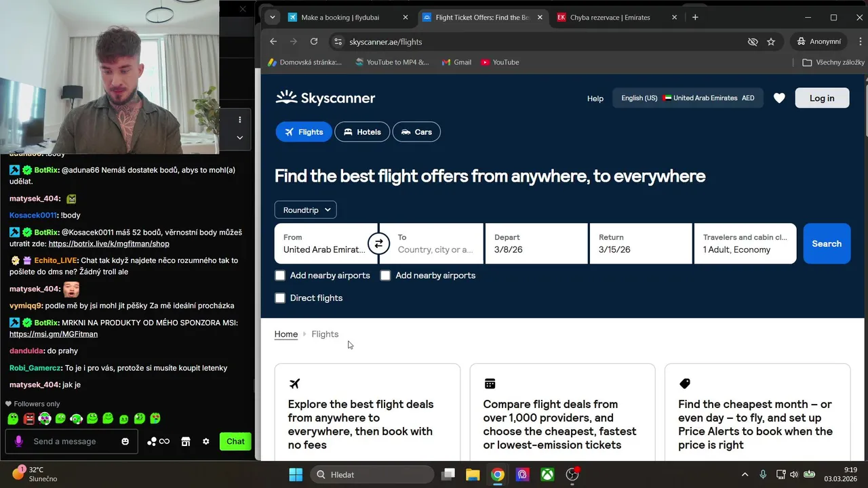Expand chevron below three-dot menu
The image size is (868, 488).
(239, 137)
